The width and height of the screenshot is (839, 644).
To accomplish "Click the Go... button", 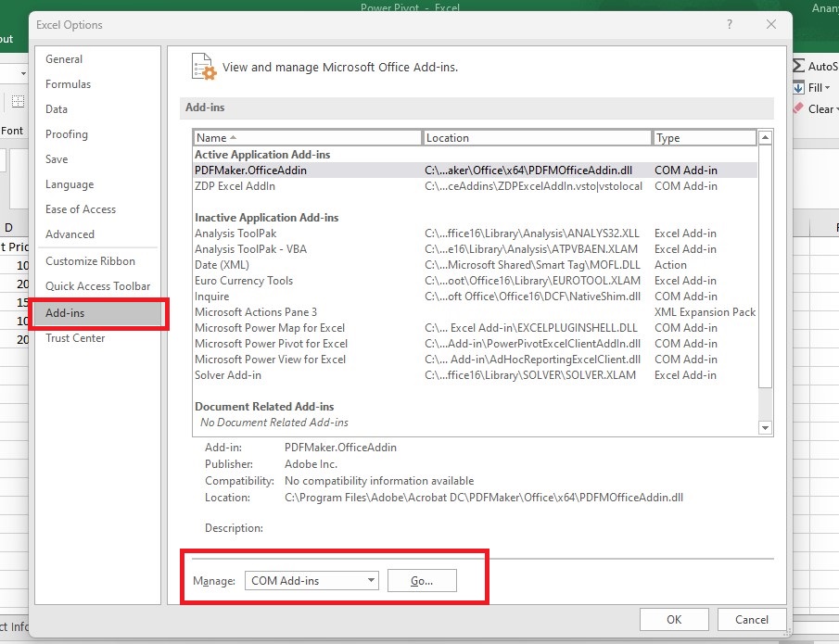I will (422, 580).
